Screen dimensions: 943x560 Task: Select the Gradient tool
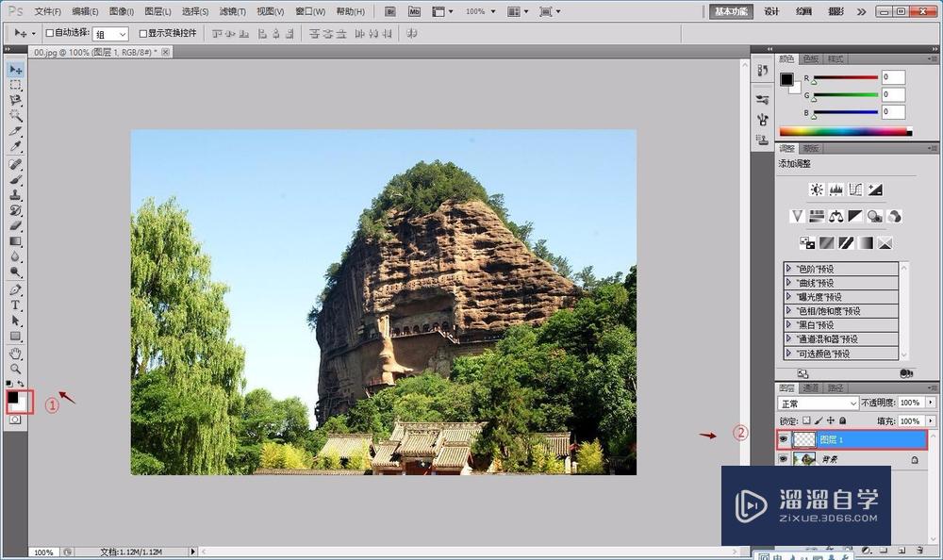coord(16,241)
